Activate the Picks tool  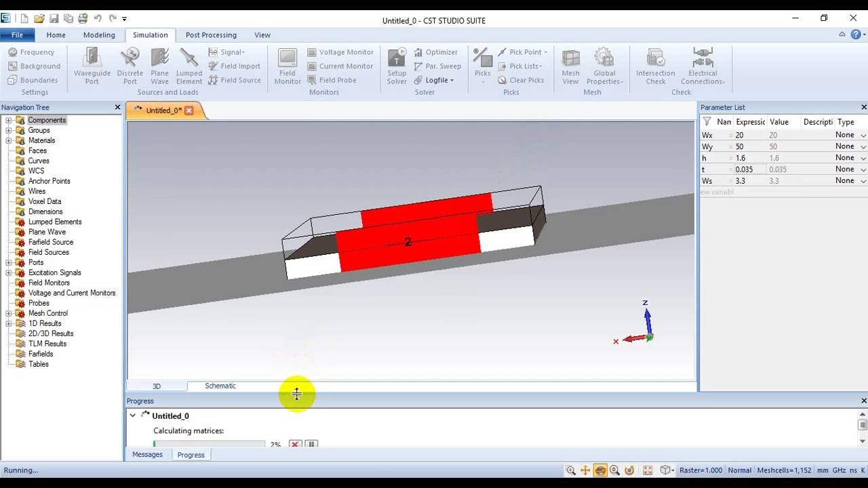tap(482, 66)
